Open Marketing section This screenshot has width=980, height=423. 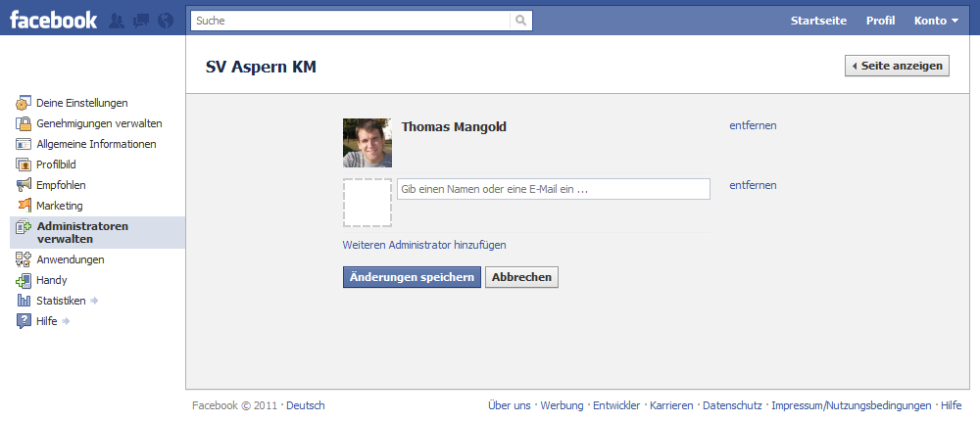click(x=60, y=206)
